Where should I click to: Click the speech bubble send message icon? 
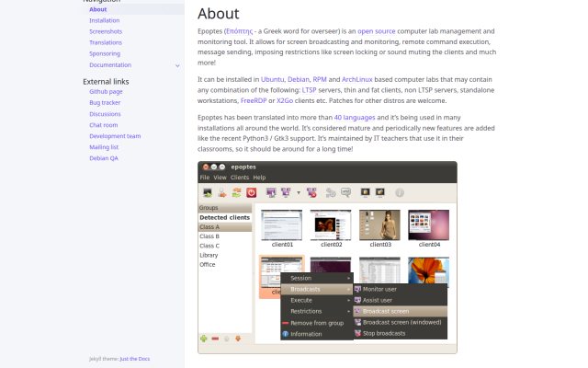[345, 192]
